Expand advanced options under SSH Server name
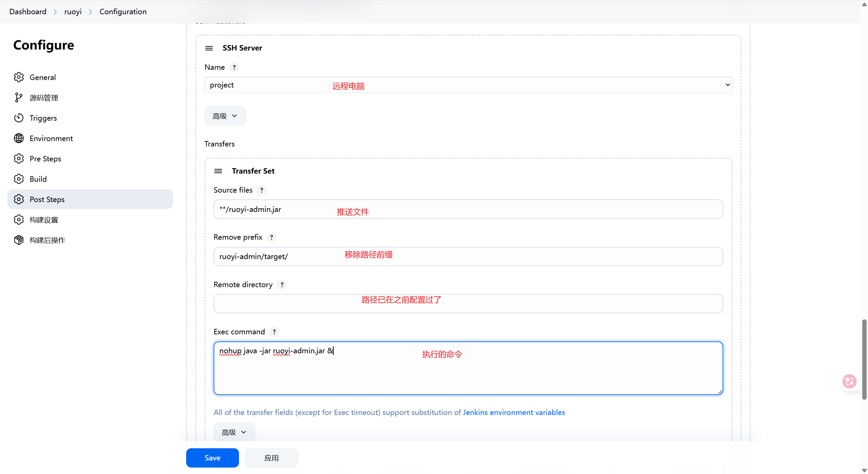 225,116
